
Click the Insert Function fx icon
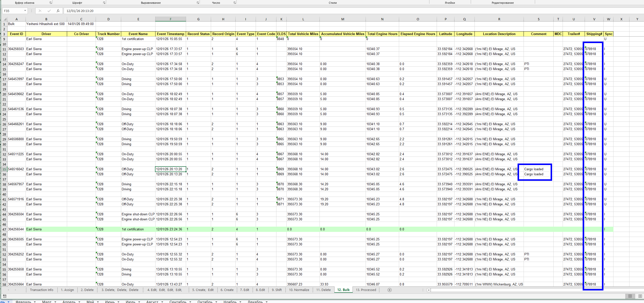pos(58,11)
